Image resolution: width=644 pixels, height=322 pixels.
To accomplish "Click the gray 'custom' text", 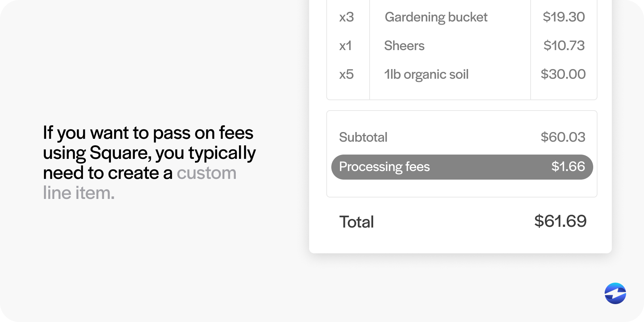I will click(206, 173).
